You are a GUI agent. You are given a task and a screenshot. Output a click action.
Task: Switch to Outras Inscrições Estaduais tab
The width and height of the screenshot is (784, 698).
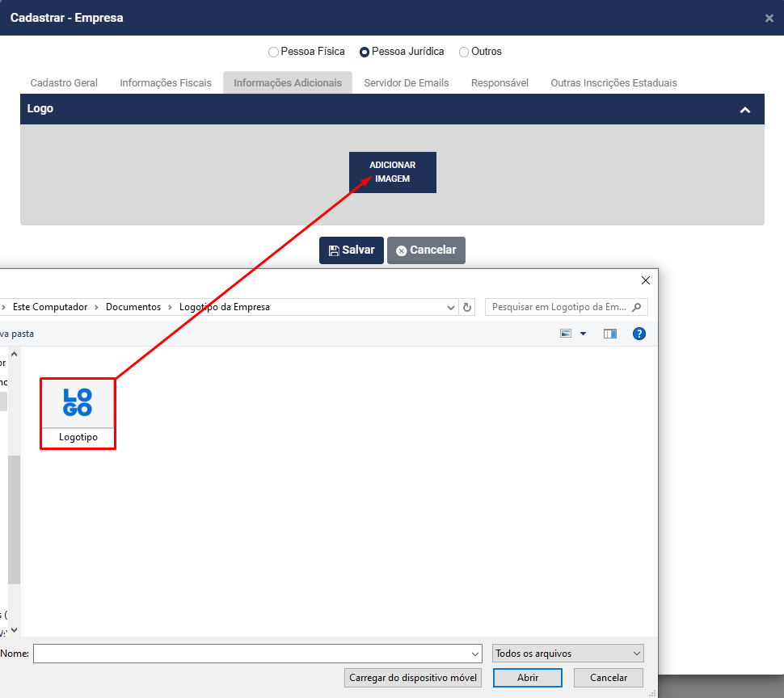613,83
